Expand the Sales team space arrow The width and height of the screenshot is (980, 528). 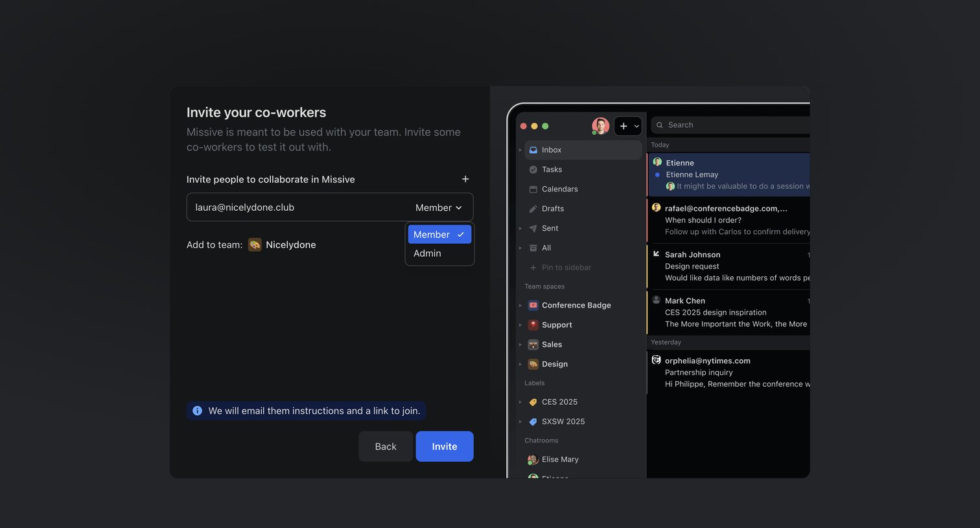coord(520,344)
